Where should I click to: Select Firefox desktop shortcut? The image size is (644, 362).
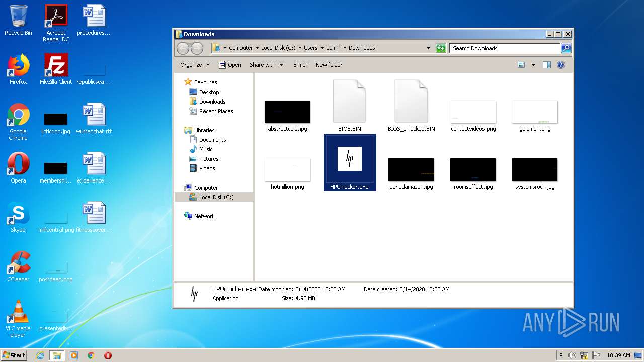[x=18, y=69]
